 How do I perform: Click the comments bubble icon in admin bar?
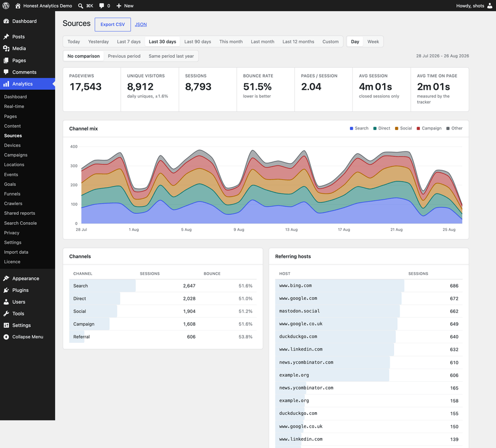pyautogui.click(x=101, y=6)
